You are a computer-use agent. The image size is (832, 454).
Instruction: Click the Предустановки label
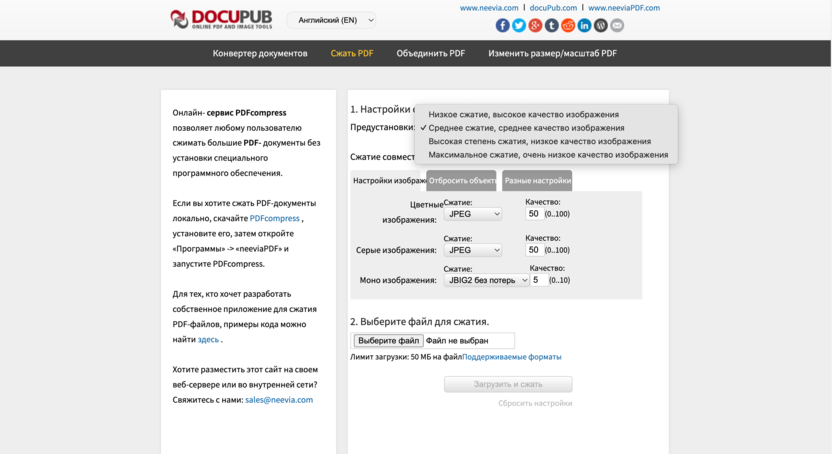point(383,127)
